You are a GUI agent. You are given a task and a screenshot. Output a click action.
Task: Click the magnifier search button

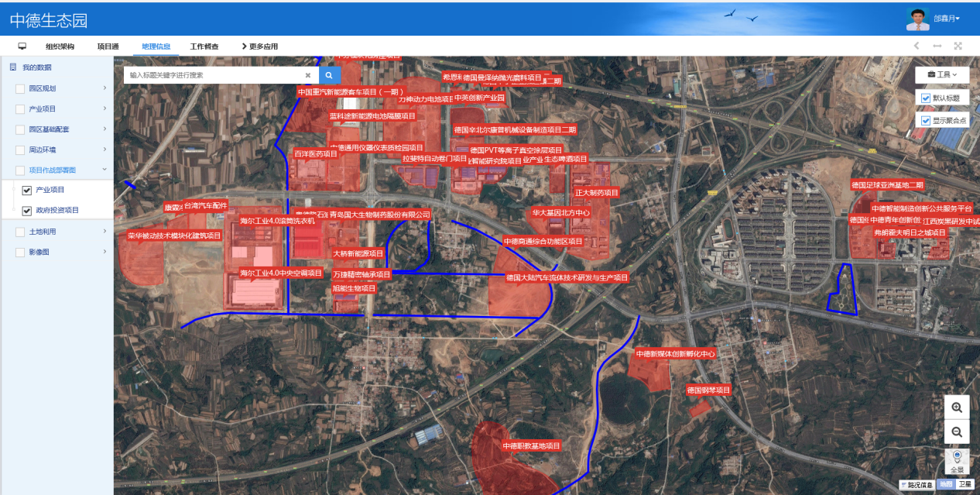pos(329,75)
